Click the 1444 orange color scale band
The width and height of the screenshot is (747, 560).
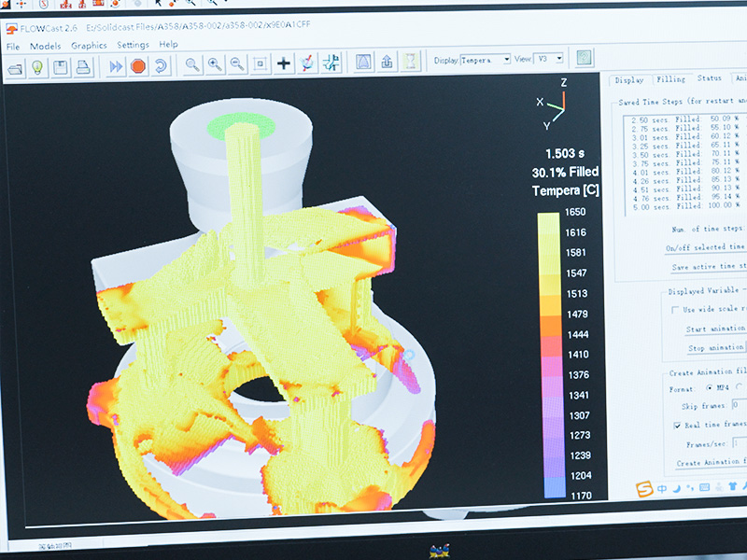[551, 326]
